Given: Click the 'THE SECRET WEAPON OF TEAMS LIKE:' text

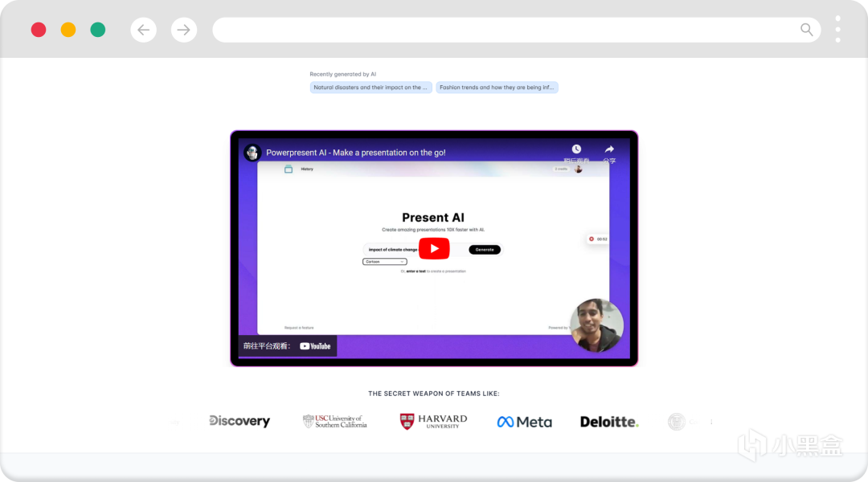Looking at the screenshot, I should click(x=433, y=394).
